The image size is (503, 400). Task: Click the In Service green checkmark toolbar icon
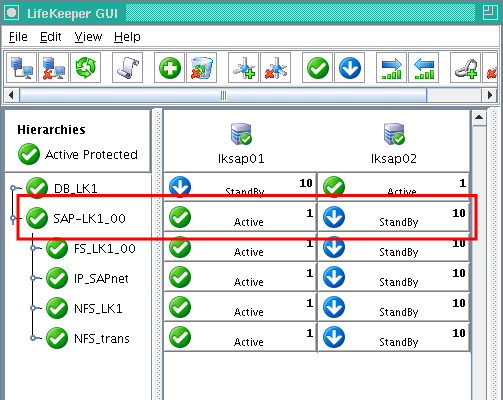tap(318, 68)
